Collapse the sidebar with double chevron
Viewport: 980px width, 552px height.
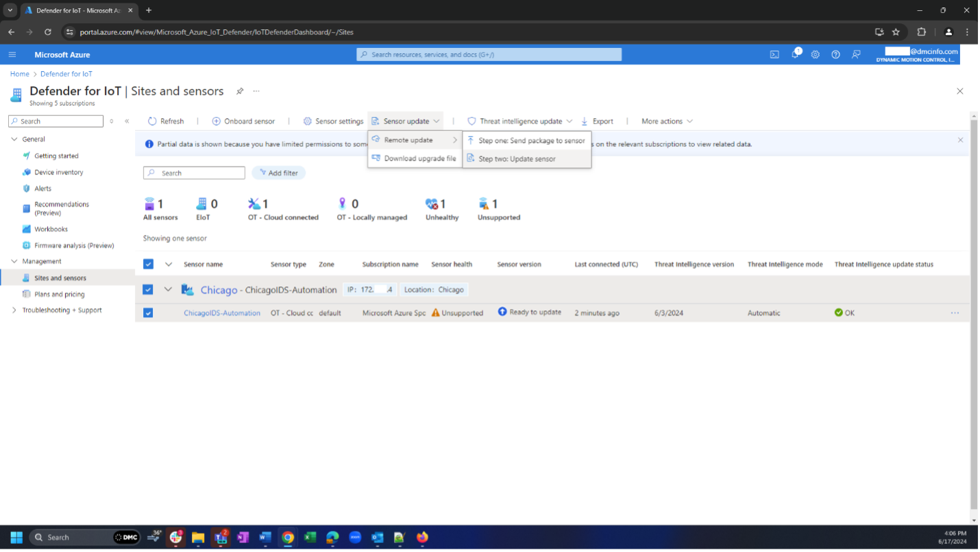pos(127,121)
